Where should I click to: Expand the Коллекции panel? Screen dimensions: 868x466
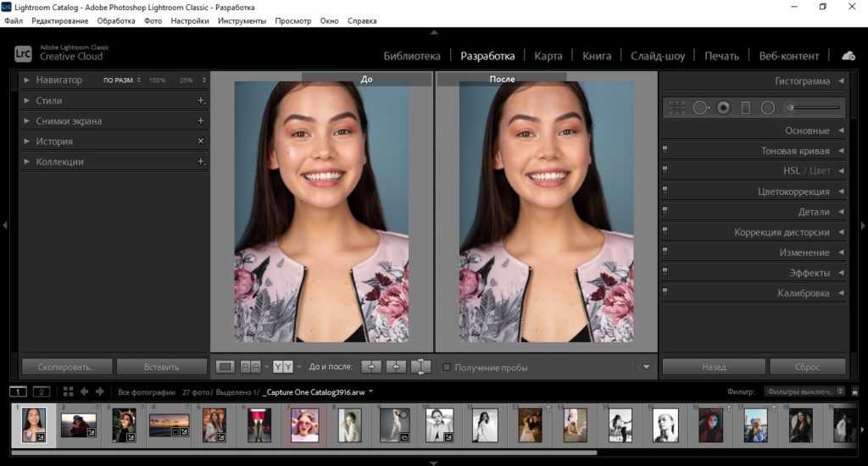(x=27, y=162)
